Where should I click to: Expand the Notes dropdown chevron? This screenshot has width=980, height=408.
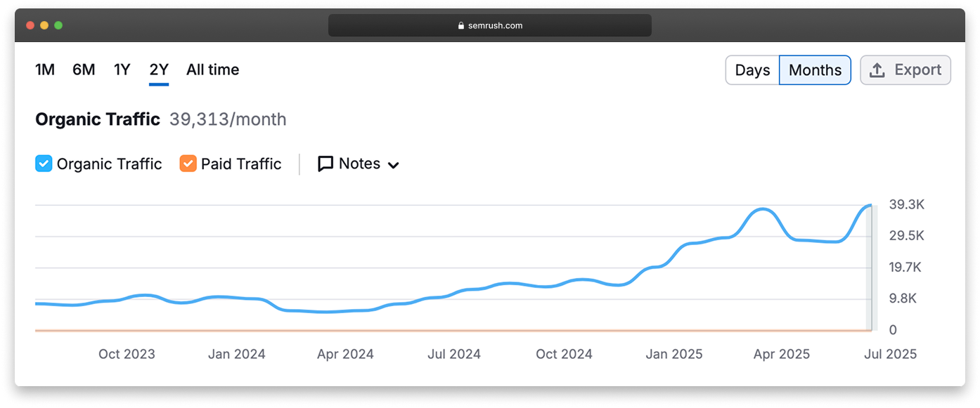click(394, 166)
